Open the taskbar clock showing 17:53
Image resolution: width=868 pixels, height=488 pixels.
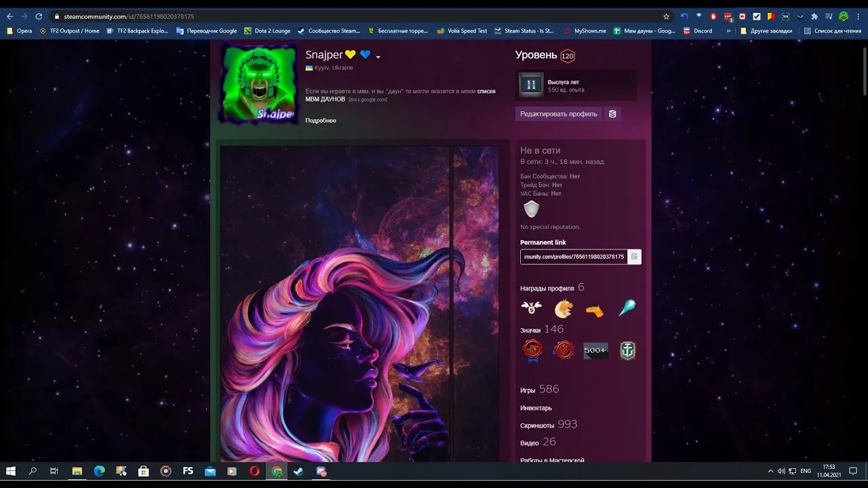[x=829, y=471]
